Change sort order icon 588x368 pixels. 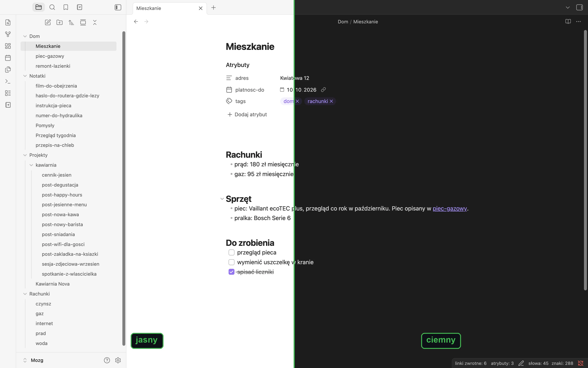(x=71, y=22)
